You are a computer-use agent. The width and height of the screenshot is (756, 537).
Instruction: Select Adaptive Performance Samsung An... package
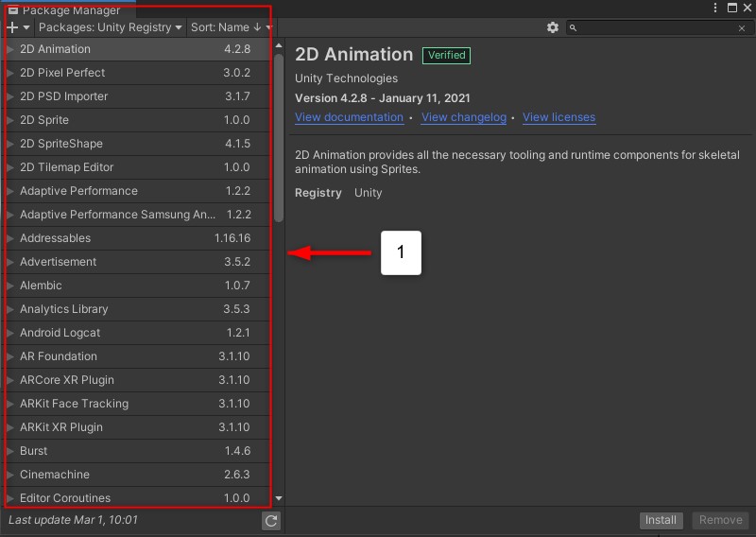(x=137, y=215)
